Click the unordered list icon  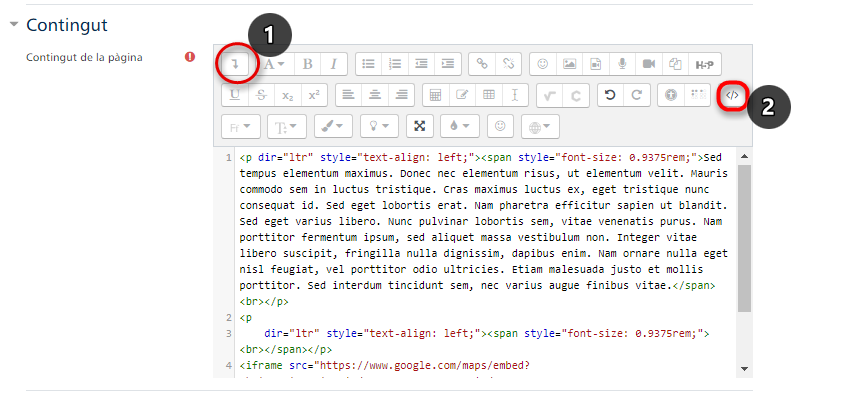[368, 63]
